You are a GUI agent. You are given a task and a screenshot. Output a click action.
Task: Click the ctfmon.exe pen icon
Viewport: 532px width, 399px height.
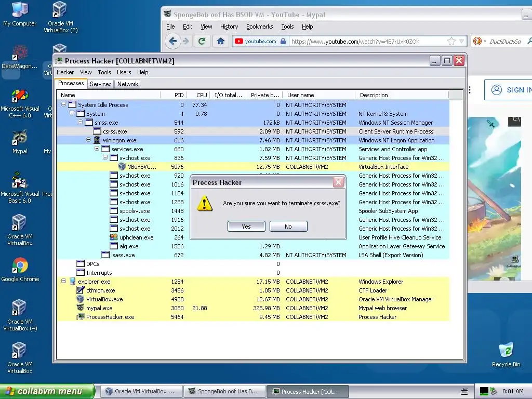pyautogui.click(x=81, y=290)
